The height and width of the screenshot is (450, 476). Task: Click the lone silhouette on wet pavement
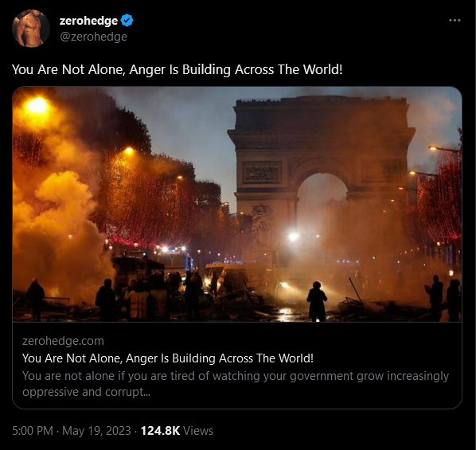coord(317,301)
